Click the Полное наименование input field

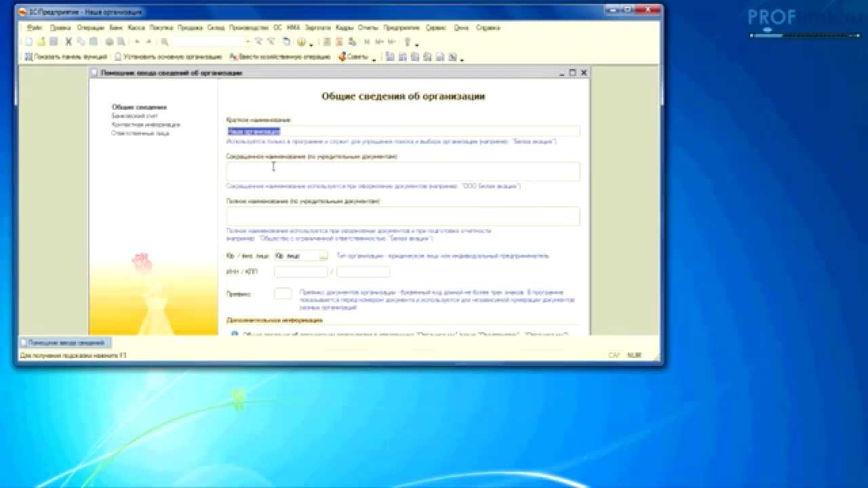pyautogui.click(x=403, y=216)
